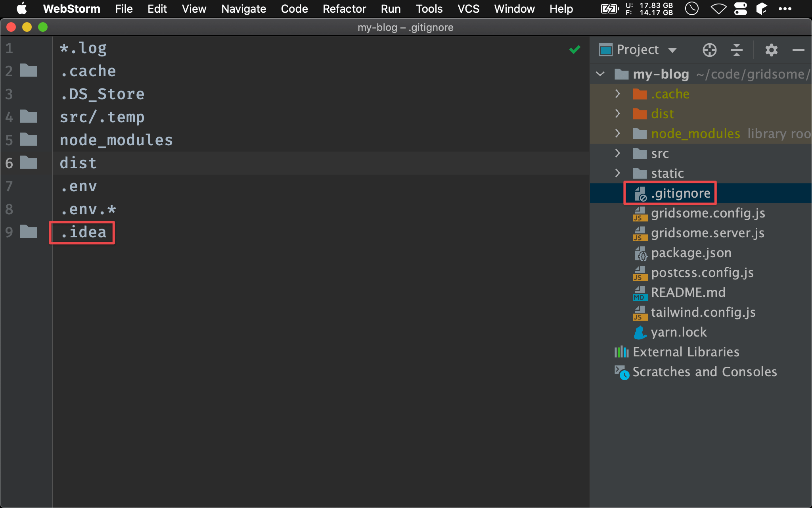Image resolution: width=812 pixels, height=508 pixels.
Task: Click the Time Machine clock icon
Action: point(692,8)
